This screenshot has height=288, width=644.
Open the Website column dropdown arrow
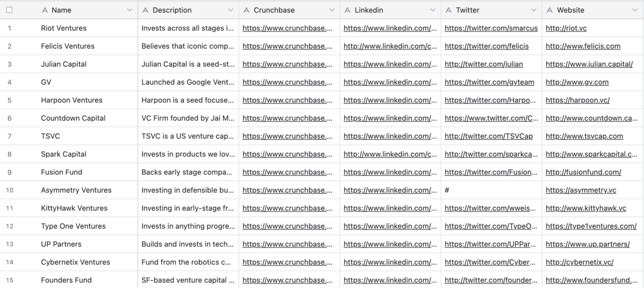tap(635, 10)
